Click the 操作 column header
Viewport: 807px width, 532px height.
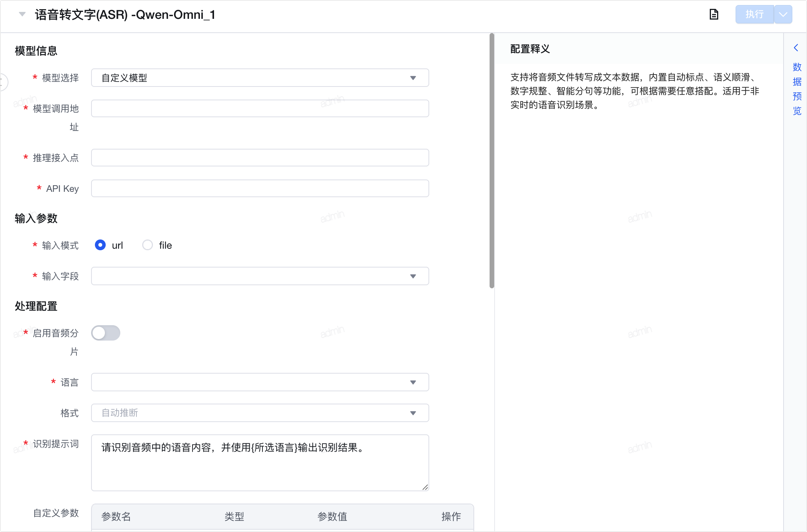[451, 516]
